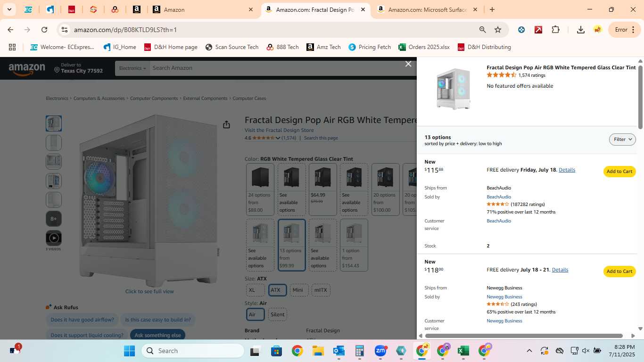
Task: Switch to the Microsoft Surface Amazon tab
Action: [x=427, y=9]
